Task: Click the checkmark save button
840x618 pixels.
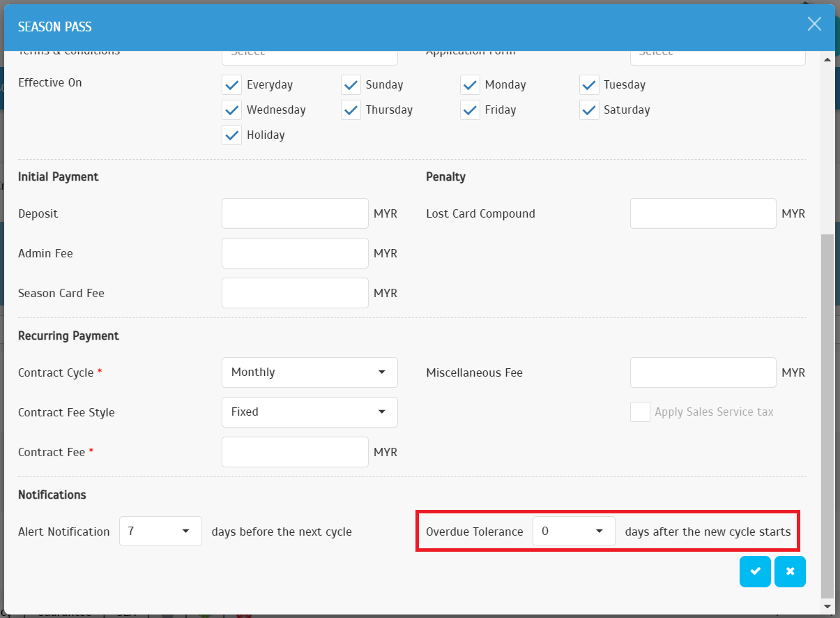Action: [x=755, y=572]
